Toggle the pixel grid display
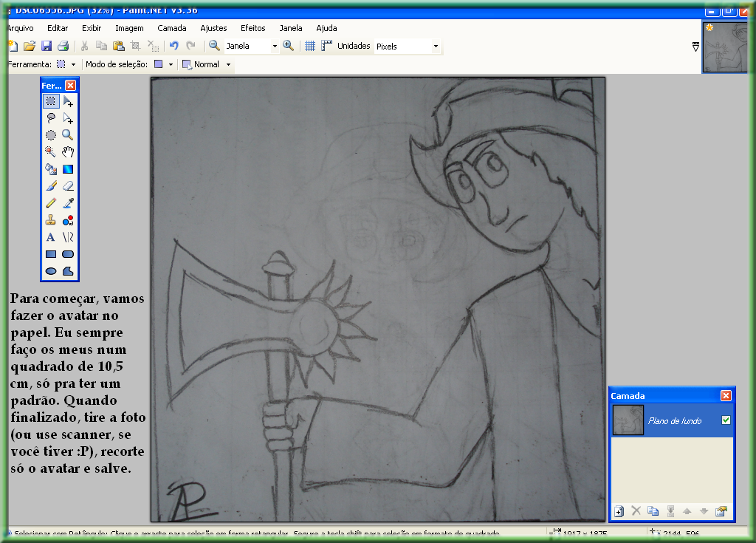Screen dimensions: 756x543 [x=310, y=46]
